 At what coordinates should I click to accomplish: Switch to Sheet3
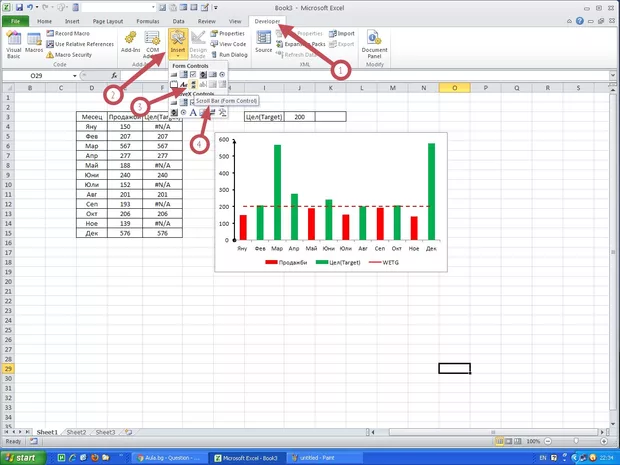pyautogui.click(x=105, y=432)
